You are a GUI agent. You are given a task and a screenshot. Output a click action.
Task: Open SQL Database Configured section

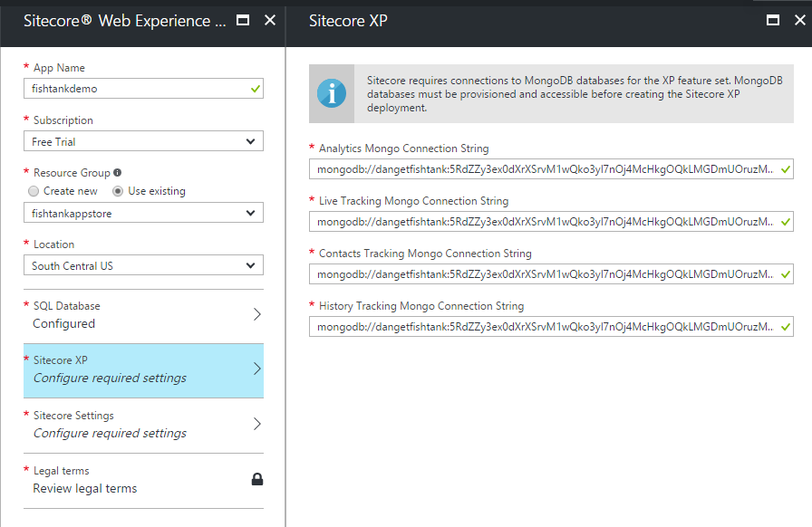pos(143,315)
